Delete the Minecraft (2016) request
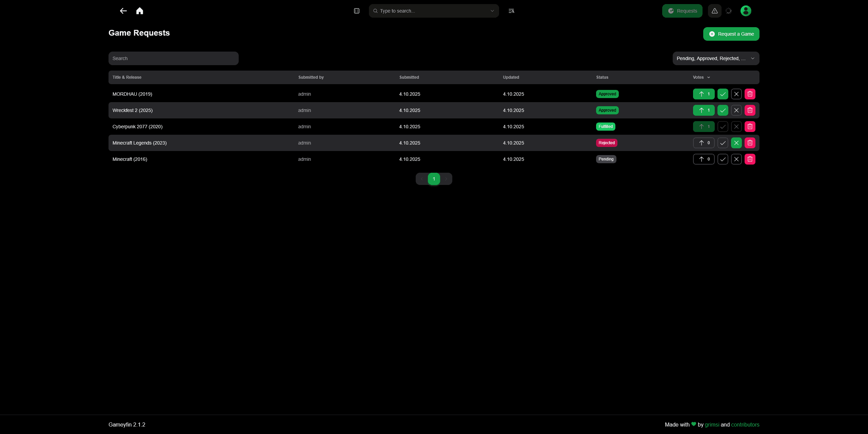 coord(750,159)
